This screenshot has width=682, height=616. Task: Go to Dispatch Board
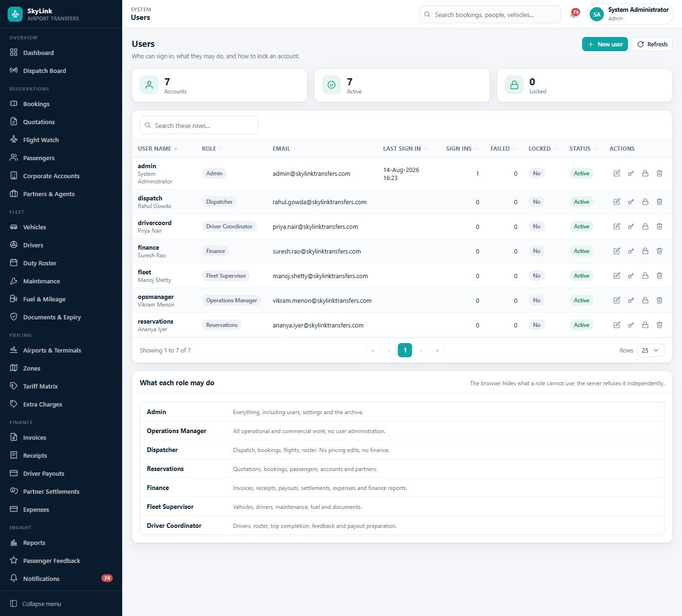click(61, 71)
